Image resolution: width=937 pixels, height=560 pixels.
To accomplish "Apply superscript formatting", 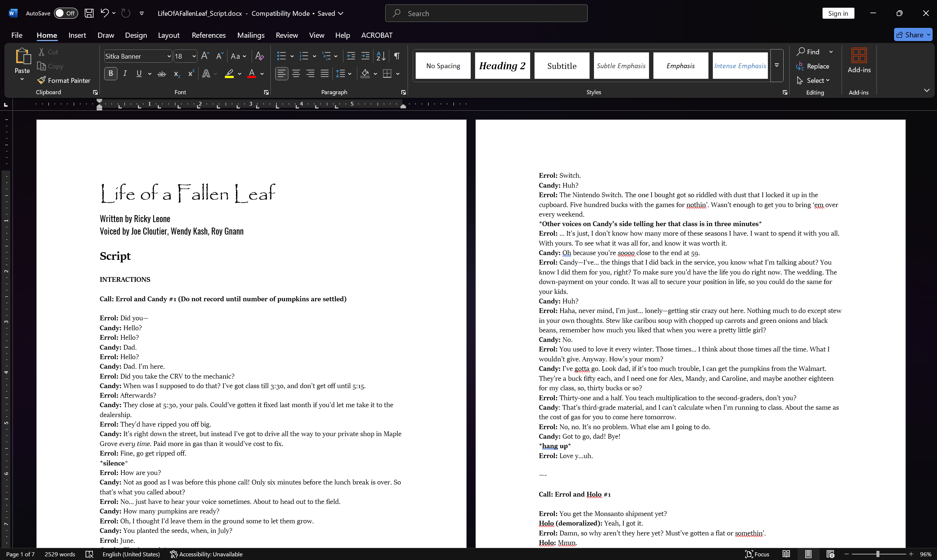I will point(191,74).
